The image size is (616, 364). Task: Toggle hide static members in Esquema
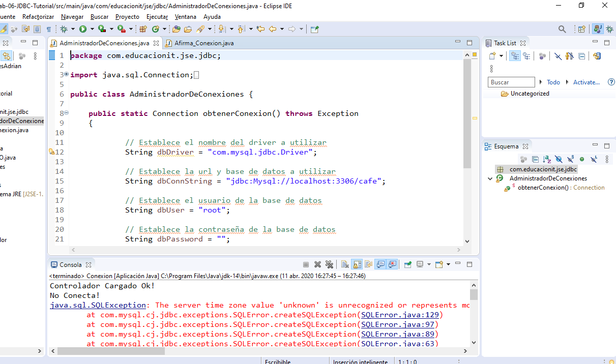pos(570,160)
